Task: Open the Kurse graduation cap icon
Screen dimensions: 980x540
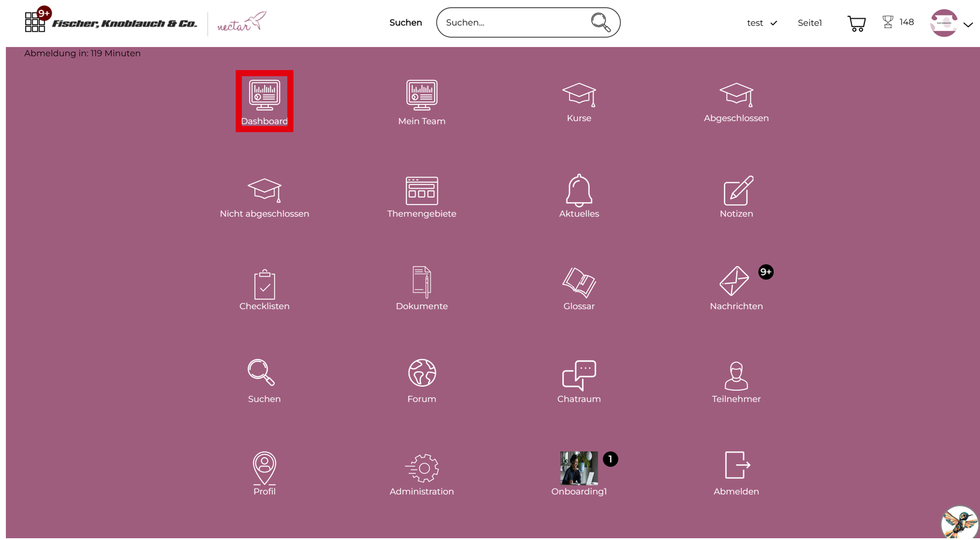Action: pyautogui.click(x=579, y=95)
